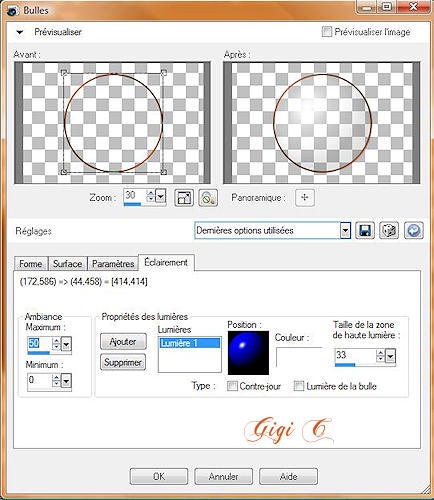Click the Panoramique navigate crosshair button
434x500 pixels.
pyautogui.click(x=305, y=197)
